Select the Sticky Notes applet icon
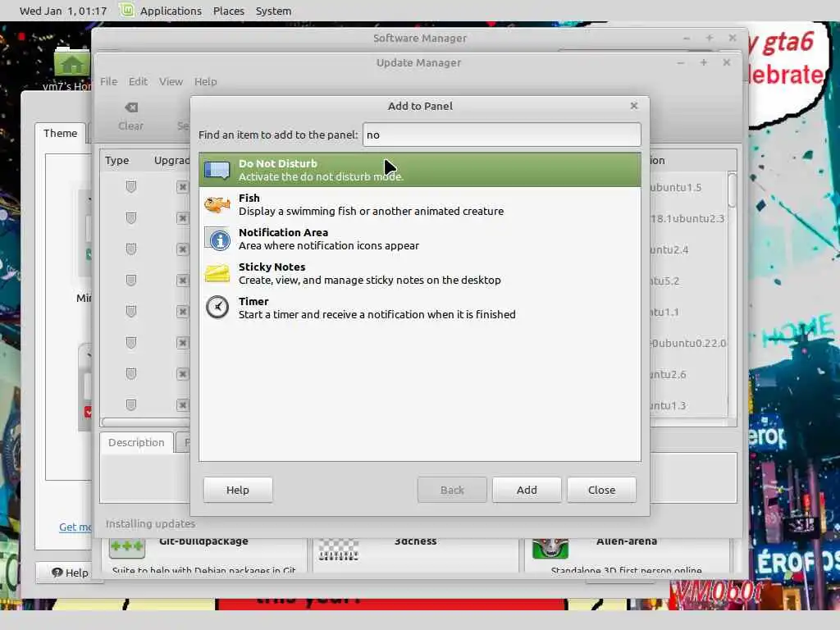The image size is (840, 630). pos(217,273)
